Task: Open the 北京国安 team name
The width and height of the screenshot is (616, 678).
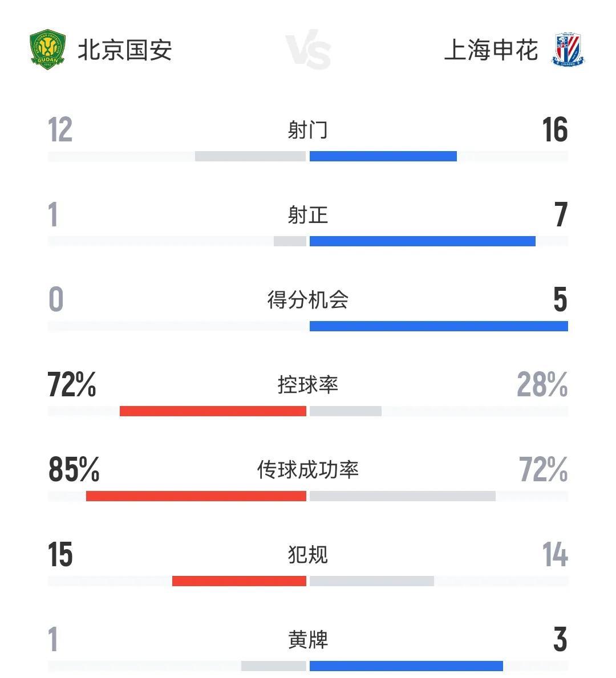Action: 125,50
